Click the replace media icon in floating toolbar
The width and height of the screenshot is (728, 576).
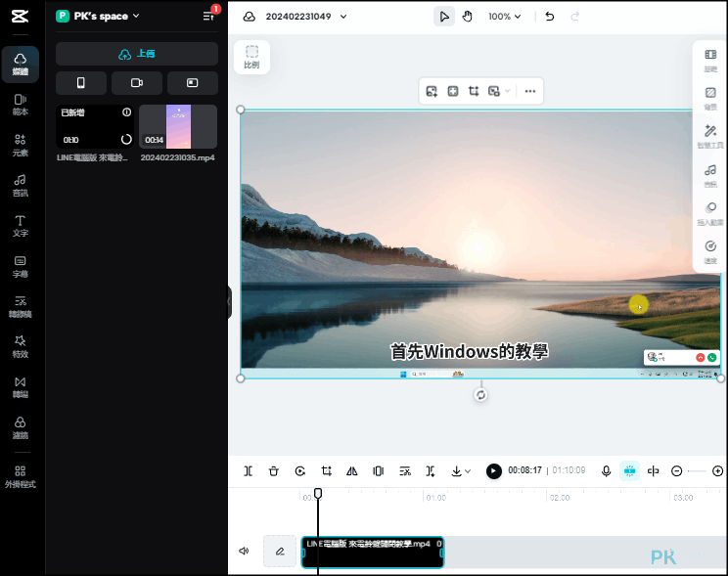pos(432,91)
